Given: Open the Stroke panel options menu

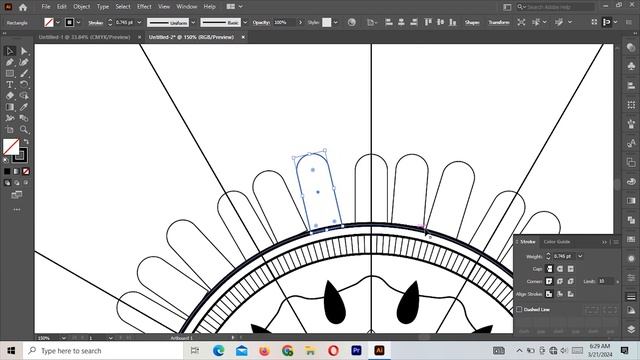Looking at the screenshot, I should (616, 242).
